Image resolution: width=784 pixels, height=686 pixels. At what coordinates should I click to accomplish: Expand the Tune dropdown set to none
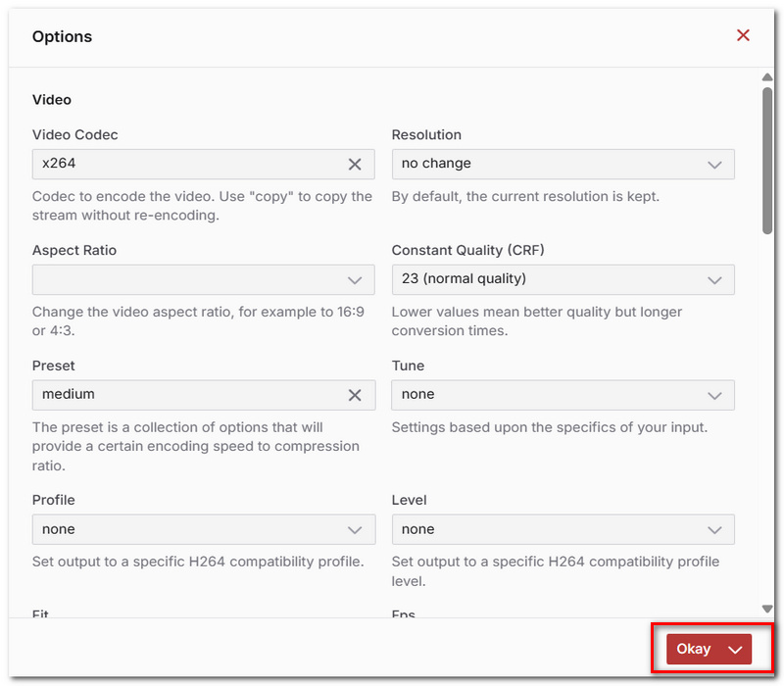(563, 395)
